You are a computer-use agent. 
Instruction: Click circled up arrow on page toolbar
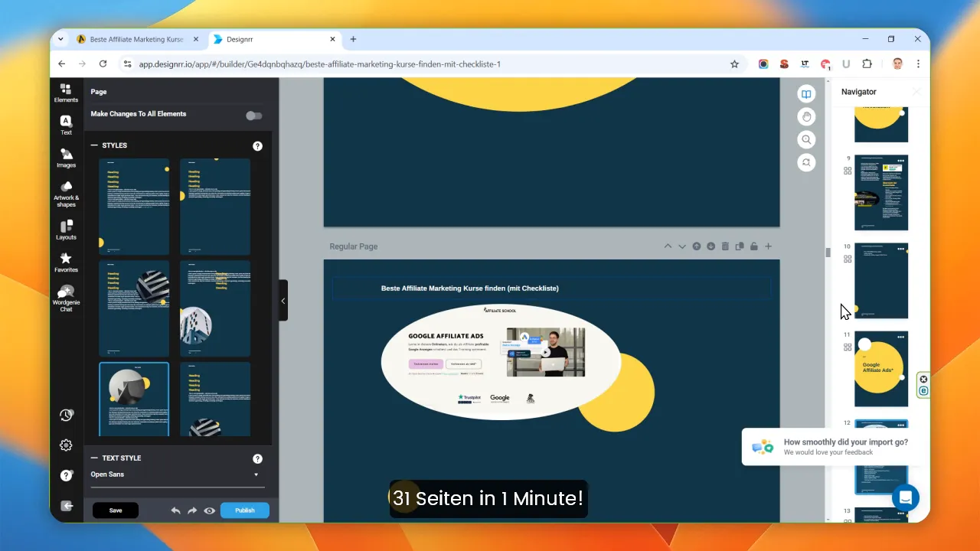click(x=697, y=246)
